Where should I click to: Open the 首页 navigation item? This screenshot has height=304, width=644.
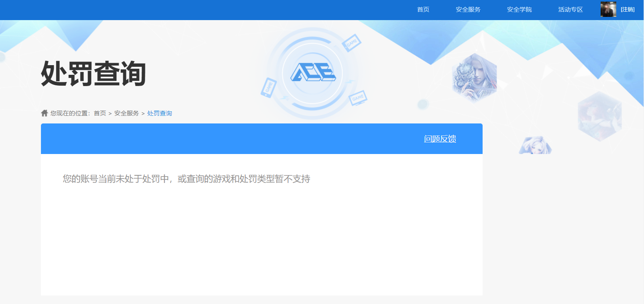(423, 10)
